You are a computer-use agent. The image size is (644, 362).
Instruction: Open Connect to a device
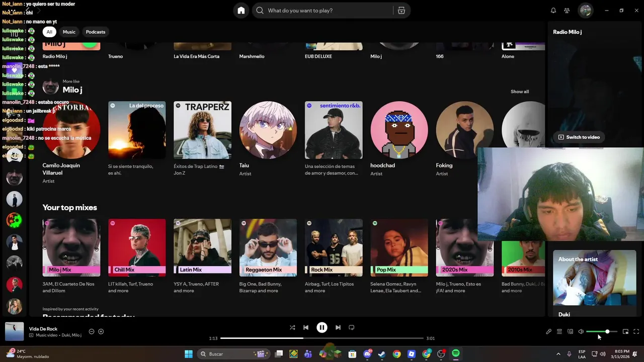571,332
